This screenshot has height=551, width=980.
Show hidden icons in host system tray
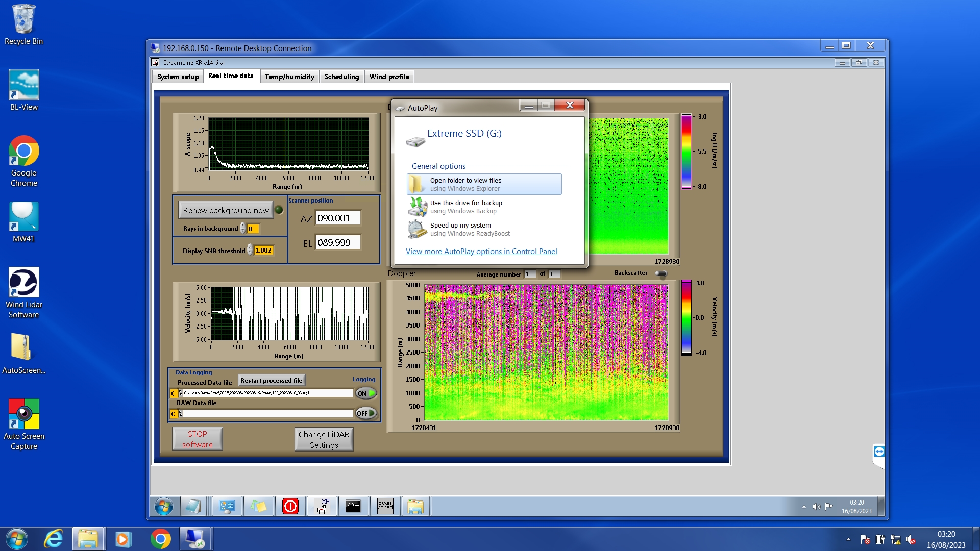tap(848, 539)
